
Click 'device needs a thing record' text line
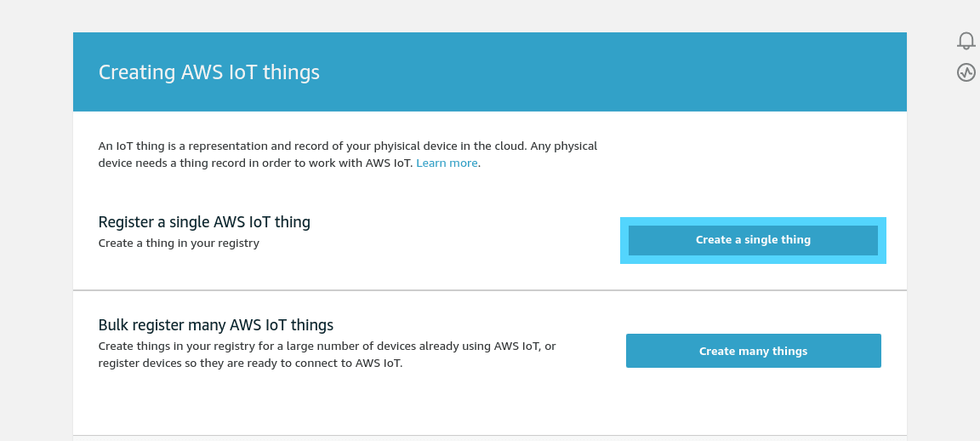pyautogui.click(x=255, y=163)
